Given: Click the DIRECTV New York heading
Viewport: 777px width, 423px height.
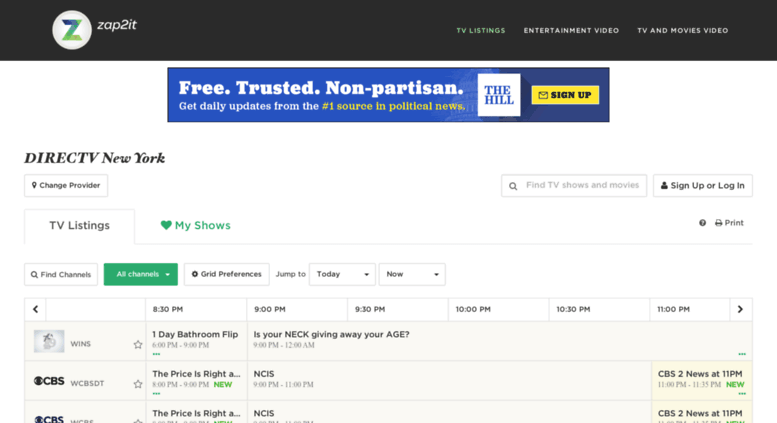Looking at the screenshot, I should (95, 159).
